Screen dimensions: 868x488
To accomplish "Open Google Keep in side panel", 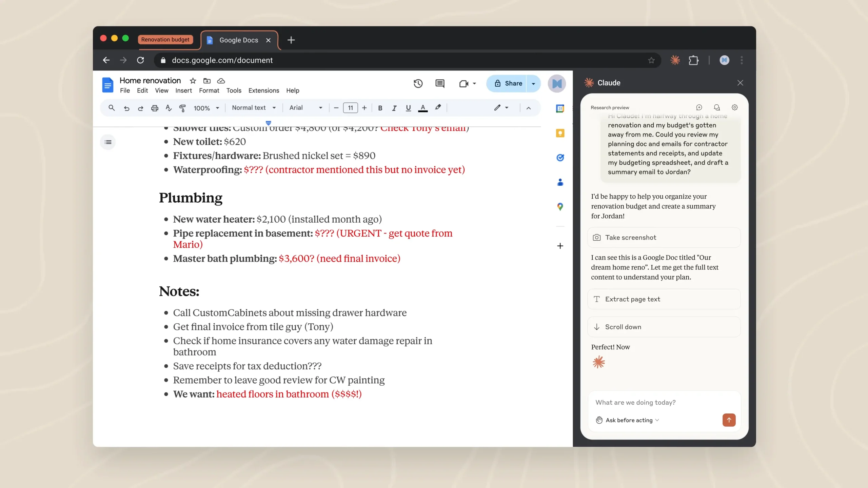I will [x=560, y=133].
